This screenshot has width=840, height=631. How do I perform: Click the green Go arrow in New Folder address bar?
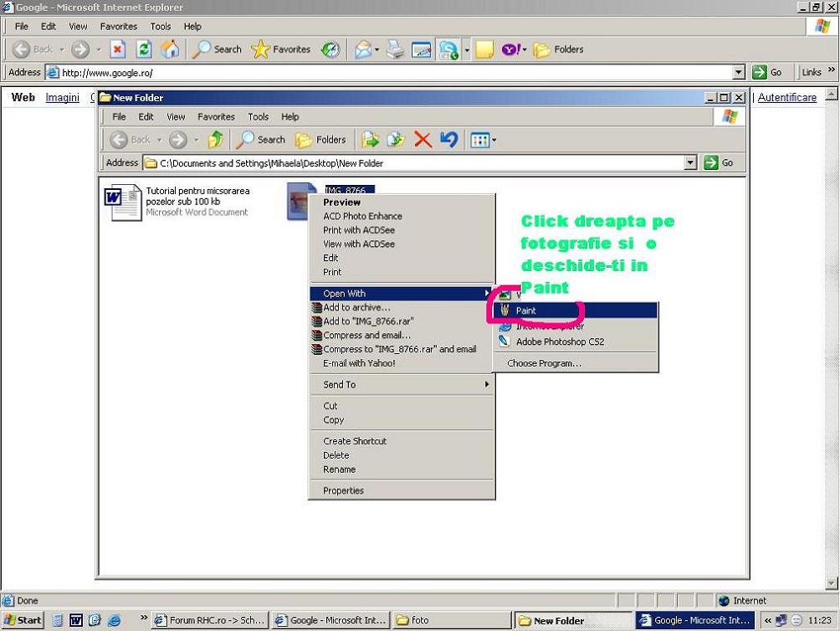click(710, 162)
